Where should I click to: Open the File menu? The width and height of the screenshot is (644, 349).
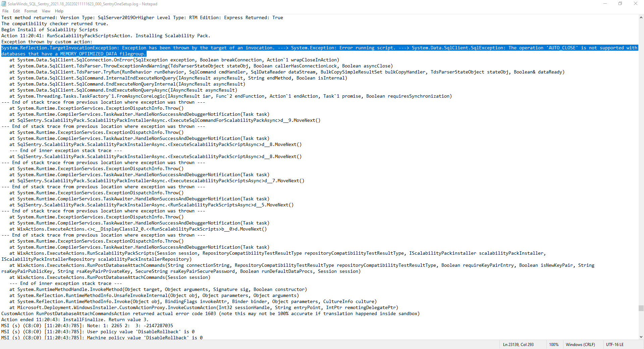click(x=5, y=11)
